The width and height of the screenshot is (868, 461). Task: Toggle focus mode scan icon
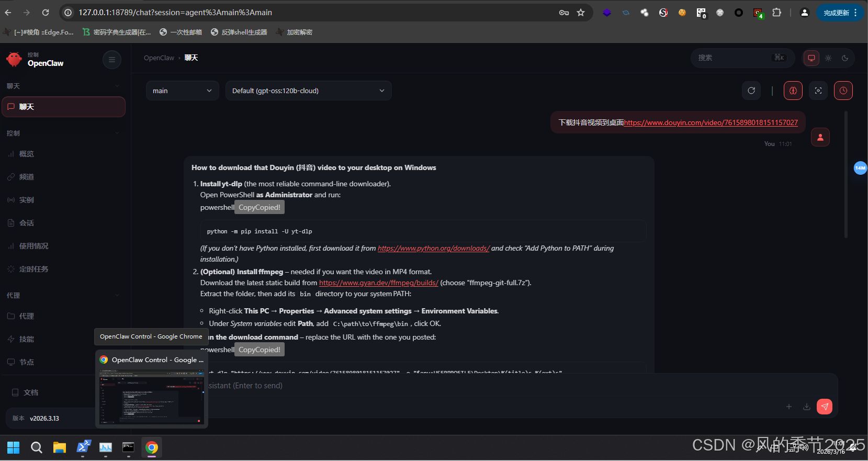pos(818,91)
